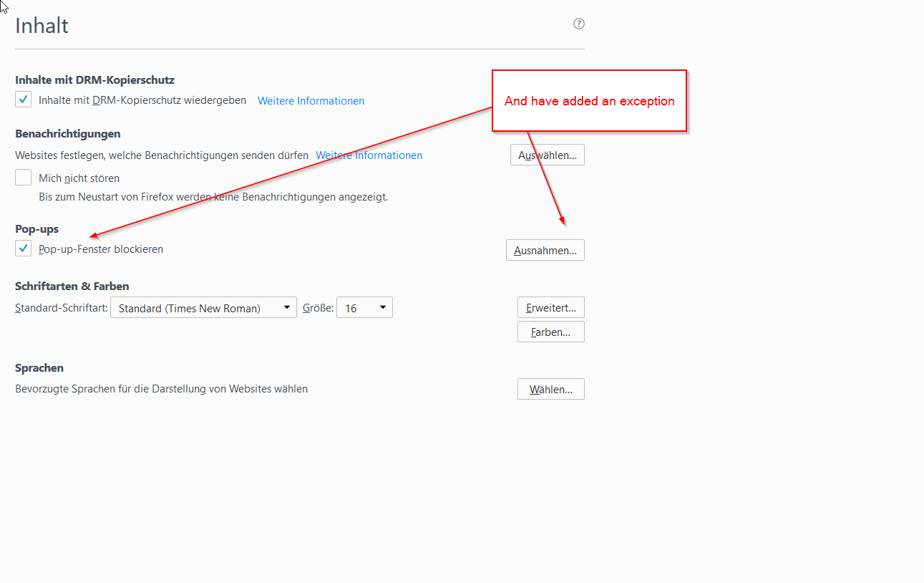Click the red annotation callout box
924x583 pixels.
pos(589,101)
